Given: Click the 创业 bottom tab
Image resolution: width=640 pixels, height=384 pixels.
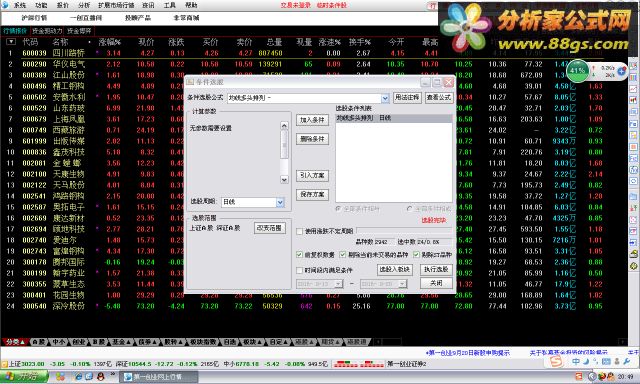Looking at the screenshot, I should (x=78, y=342).
